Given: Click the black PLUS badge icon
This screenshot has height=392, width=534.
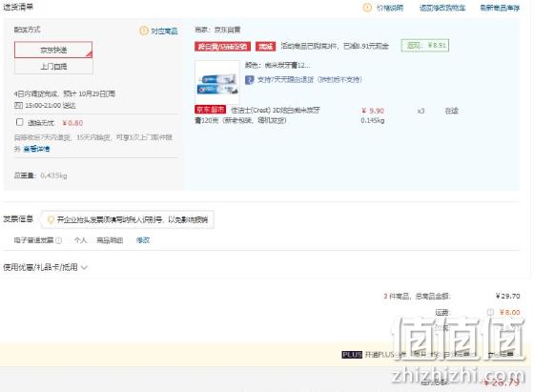Looking at the screenshot, I should tap(352, 355).
